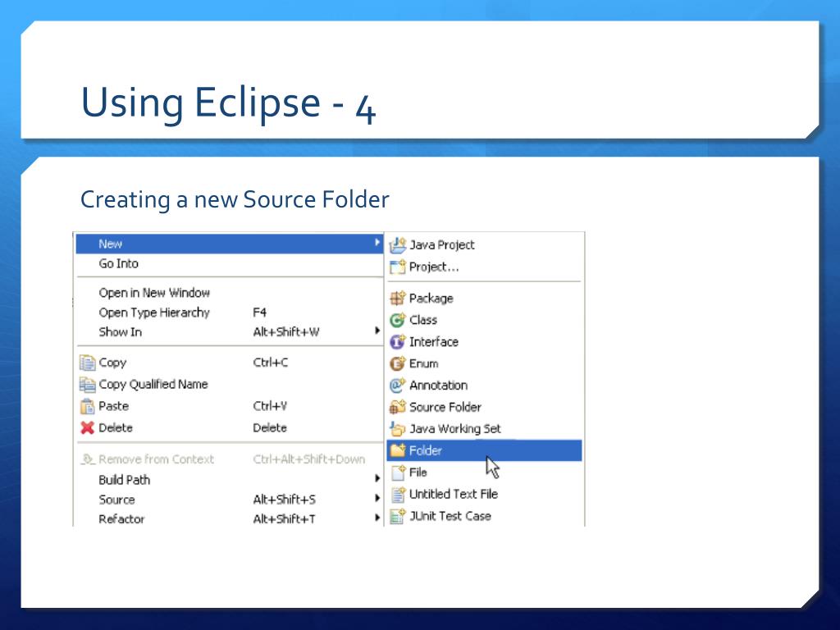Open the Refactor menu entry
840x630 pixels.
coord(230,518)
